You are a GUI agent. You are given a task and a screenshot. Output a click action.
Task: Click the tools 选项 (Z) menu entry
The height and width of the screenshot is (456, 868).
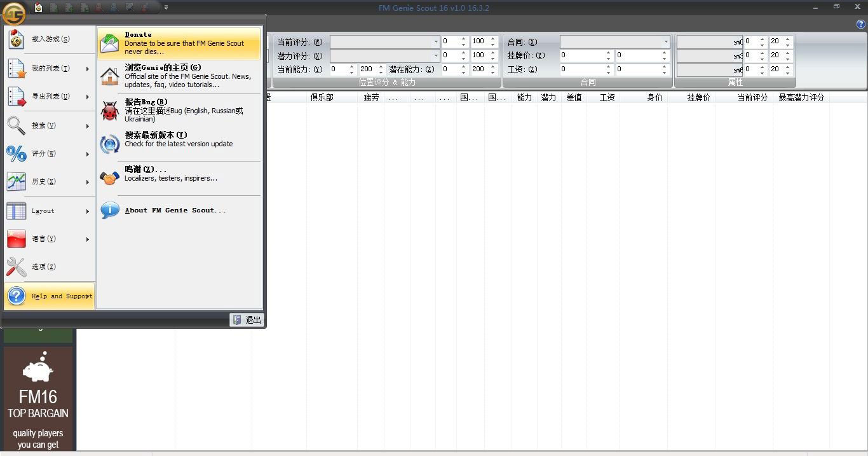(x=50, y=267)
